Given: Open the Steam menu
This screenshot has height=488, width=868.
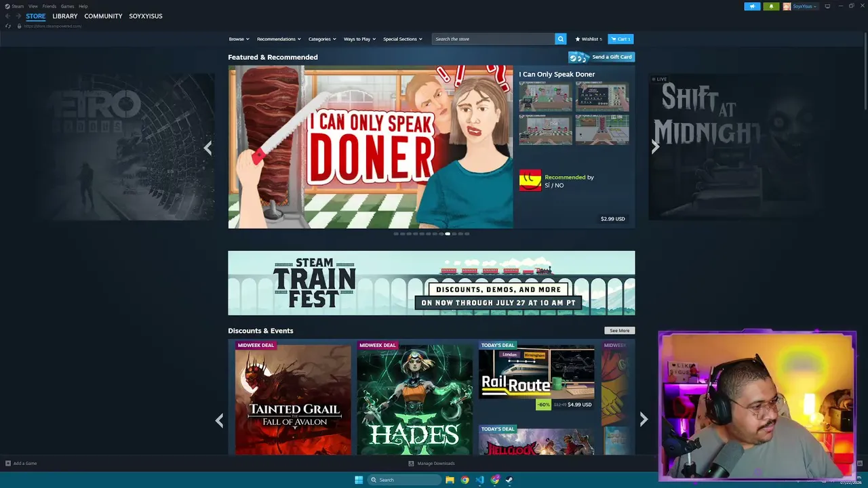Looking at the screenshot, I should pyautogui.click(x=18, y=6).
